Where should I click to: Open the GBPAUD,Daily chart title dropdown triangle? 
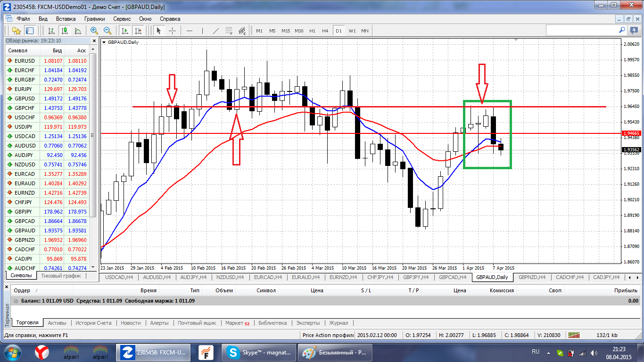(x=104, y=42)
